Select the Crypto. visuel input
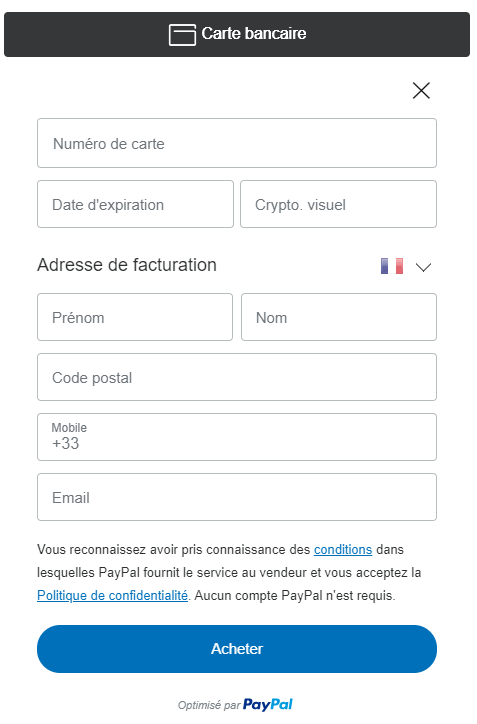Image resolution: width=477 pixels, height=724 pixels. pyautogui.click(x=338, y=204)
